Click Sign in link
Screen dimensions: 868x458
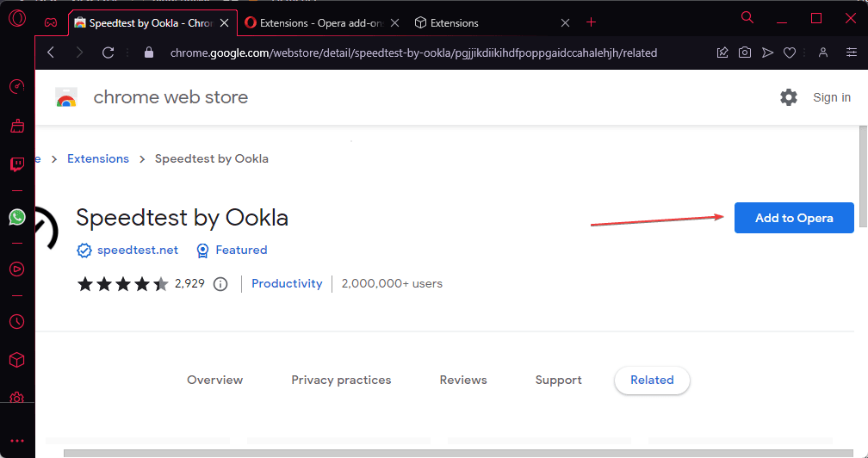tap(832, 97)
